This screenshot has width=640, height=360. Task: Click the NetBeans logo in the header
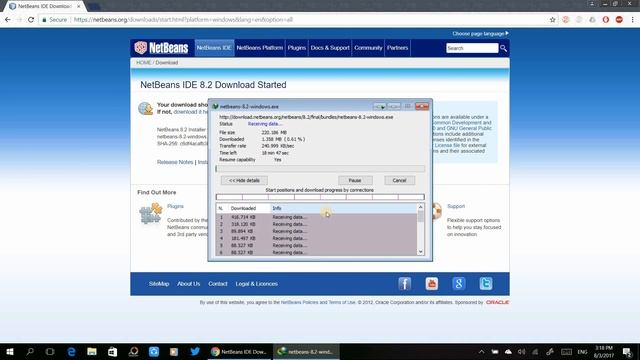click(161, 48)
